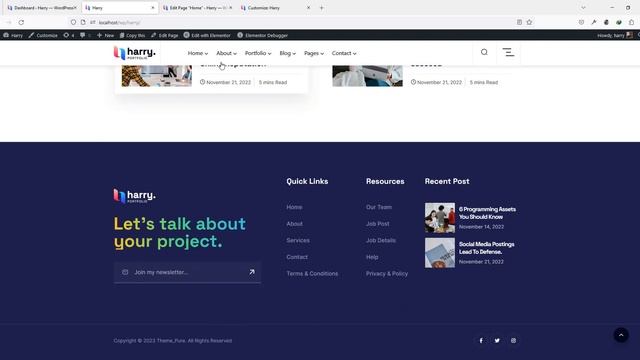Screen dimensions: 640x360
Task: Close the current Harry browser tab
Action: 153,8
